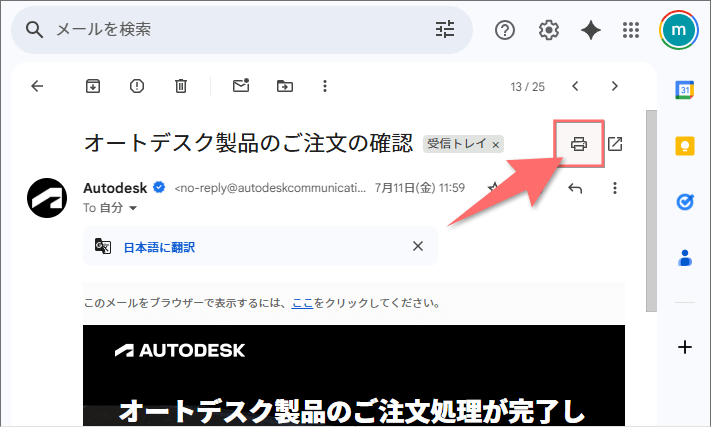Open Google Calendar side panel

(685, 90)
